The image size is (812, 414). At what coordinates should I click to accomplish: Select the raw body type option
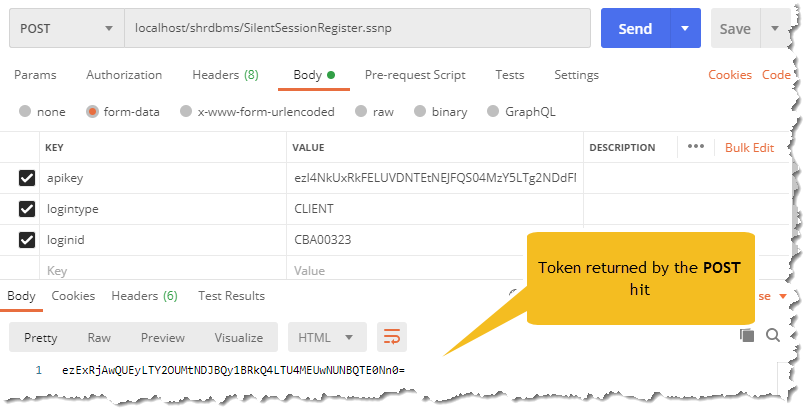373,112
